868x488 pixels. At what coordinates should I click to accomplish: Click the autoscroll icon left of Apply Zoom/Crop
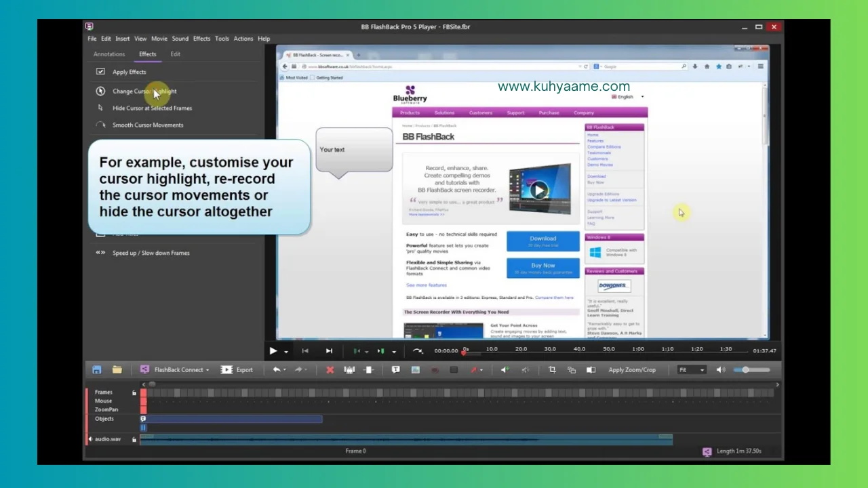click(591, 369)
